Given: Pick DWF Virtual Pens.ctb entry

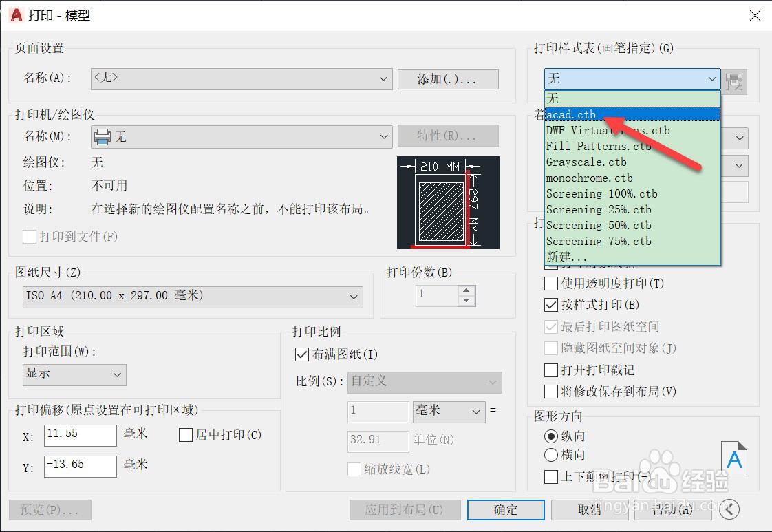Looking at the screenshot, I should point(632,131).
